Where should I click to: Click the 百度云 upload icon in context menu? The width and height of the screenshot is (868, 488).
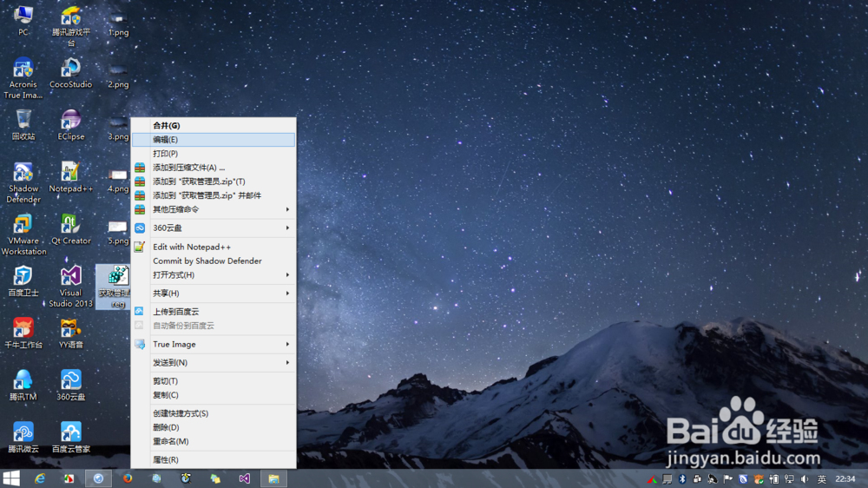[x=139, y=312]
